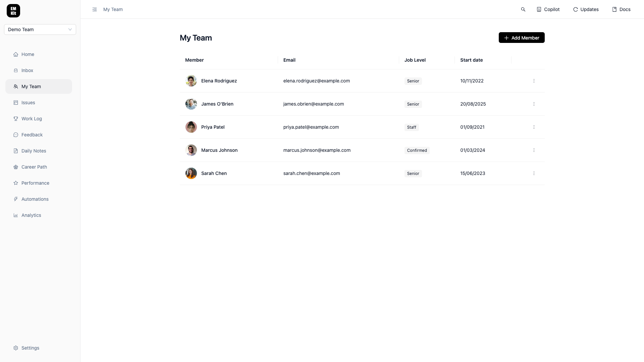The image size is (644, 362).
Task: Select the Daily Notes entry
Action: pos(33,151)
